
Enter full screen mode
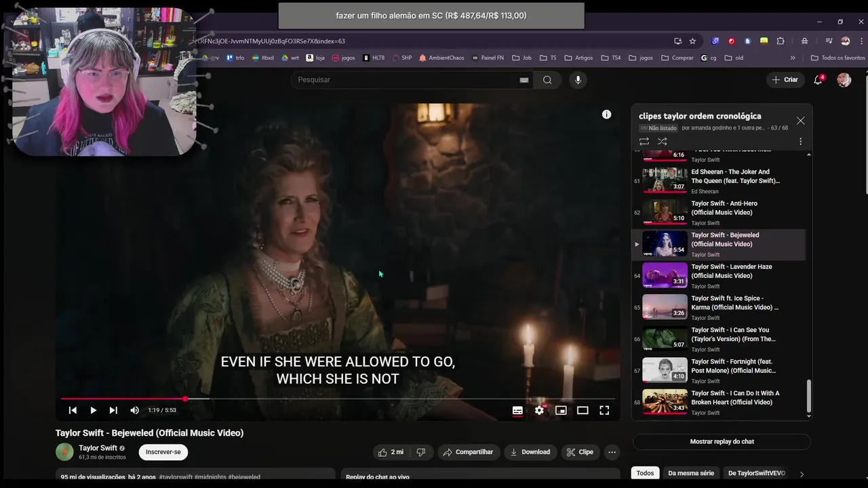[604, 410]
